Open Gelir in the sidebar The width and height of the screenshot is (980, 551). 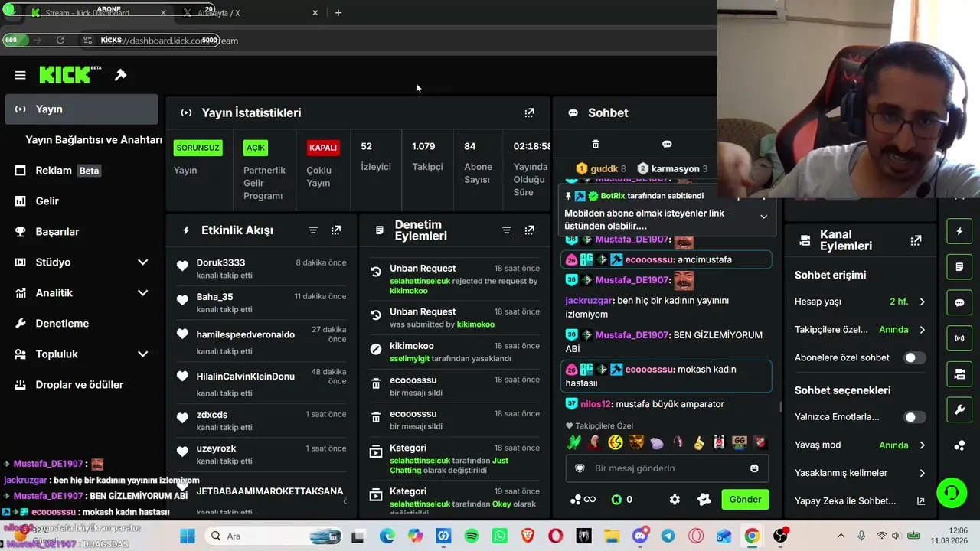point(81,201)
